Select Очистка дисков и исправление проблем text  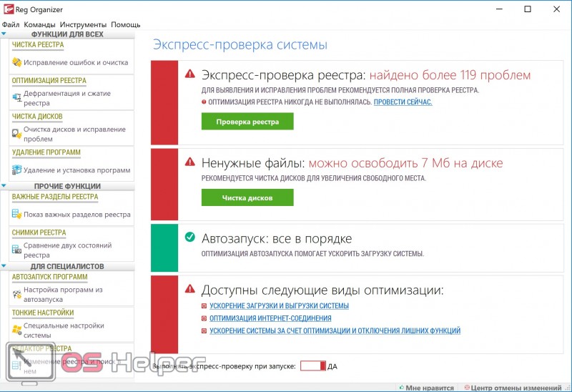[x=75, y=134]
